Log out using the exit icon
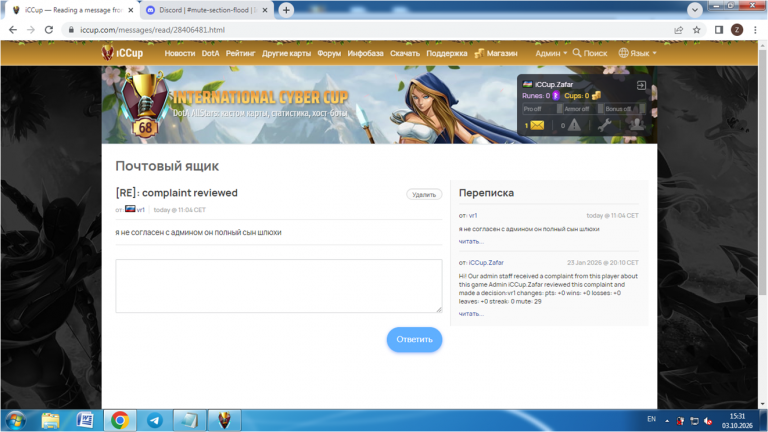The width and height of the screenshot is (768, 432). [x=641, y=85]
